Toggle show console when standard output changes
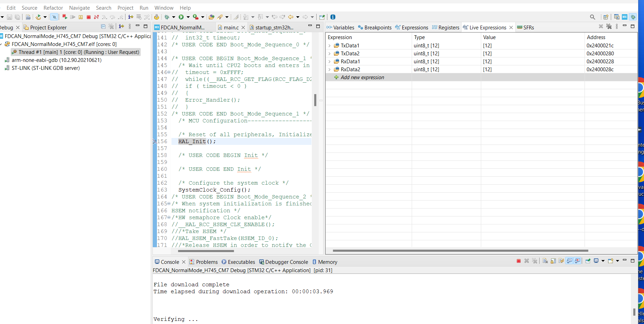This screenshot has width=644, height=324. 569,261
